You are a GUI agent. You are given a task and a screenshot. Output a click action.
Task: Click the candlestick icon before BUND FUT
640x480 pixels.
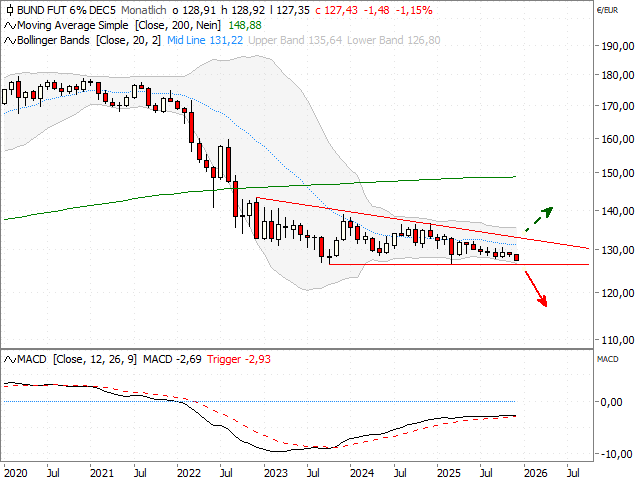[9, 9]
